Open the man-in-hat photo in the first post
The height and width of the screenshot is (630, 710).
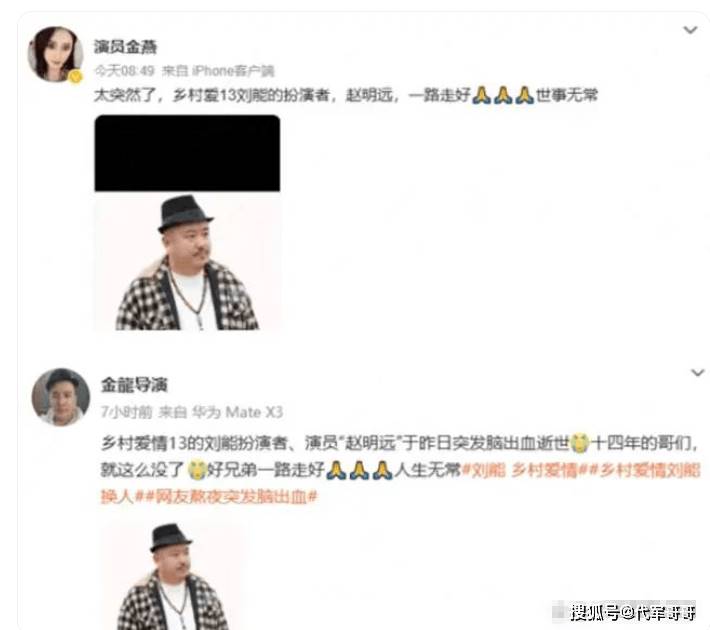187,262
